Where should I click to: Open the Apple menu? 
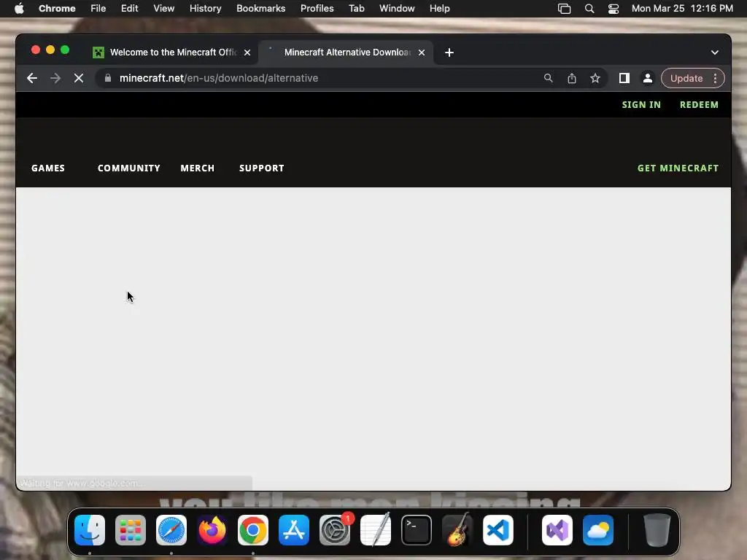(19, 9)
